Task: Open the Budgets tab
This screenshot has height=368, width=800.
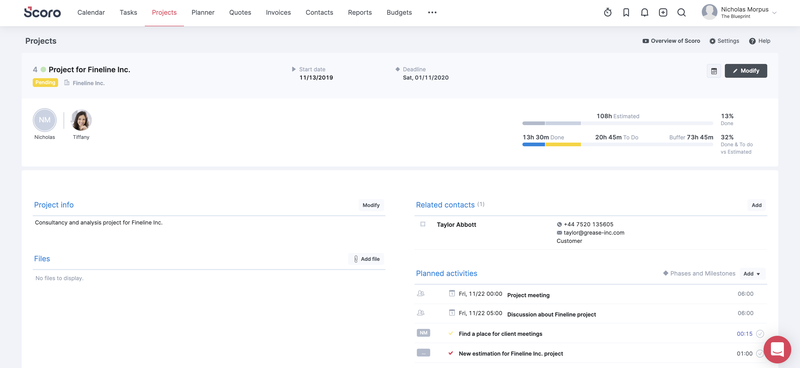Action: coord(399,13)
